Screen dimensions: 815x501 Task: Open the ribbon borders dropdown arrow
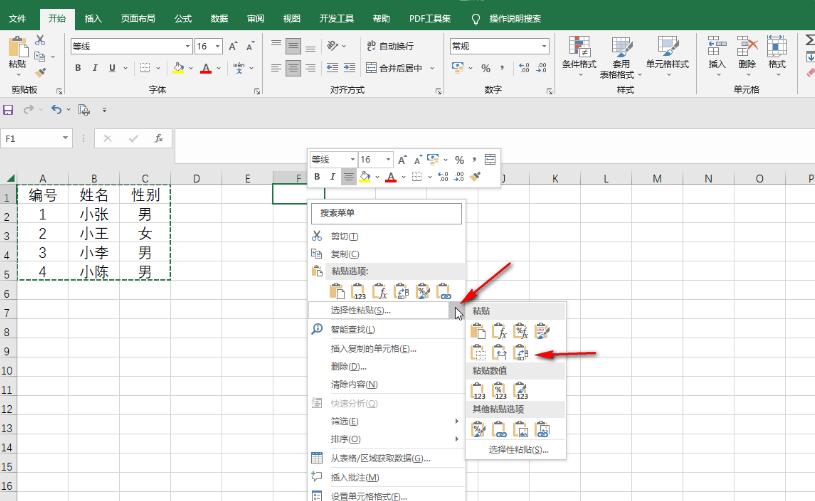158,68
